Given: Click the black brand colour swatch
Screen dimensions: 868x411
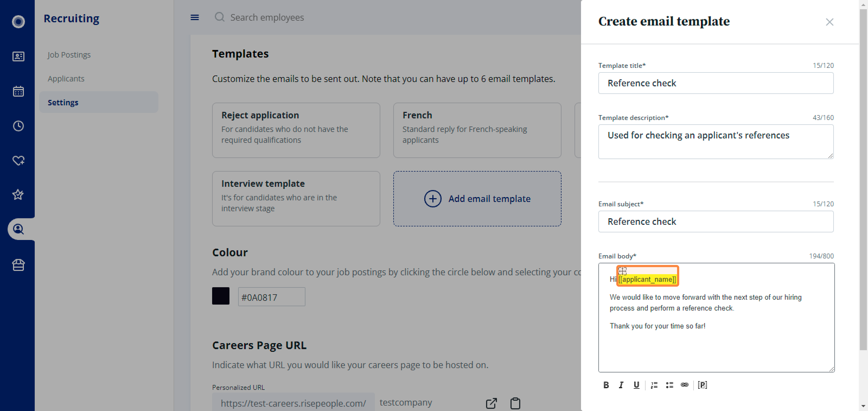Looking at the screenshot, I should tap(221, 296).
